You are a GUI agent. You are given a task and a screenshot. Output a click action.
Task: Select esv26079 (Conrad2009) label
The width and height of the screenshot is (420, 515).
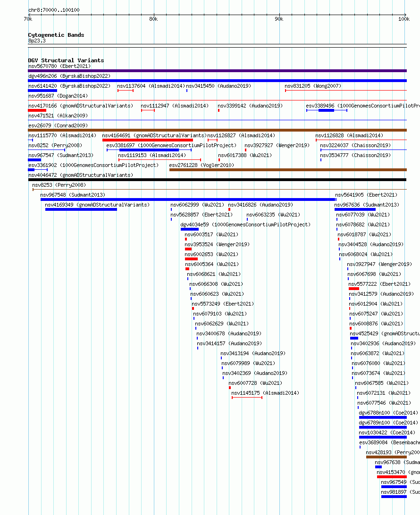point(58,125)
